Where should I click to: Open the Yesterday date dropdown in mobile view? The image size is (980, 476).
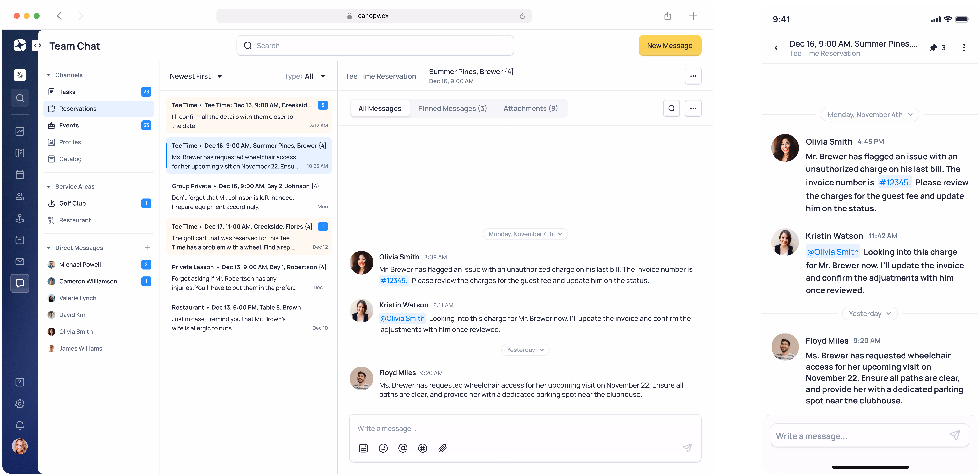870,314
